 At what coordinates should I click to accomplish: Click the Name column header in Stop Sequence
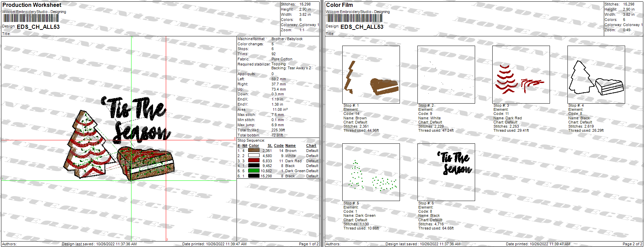290,145
